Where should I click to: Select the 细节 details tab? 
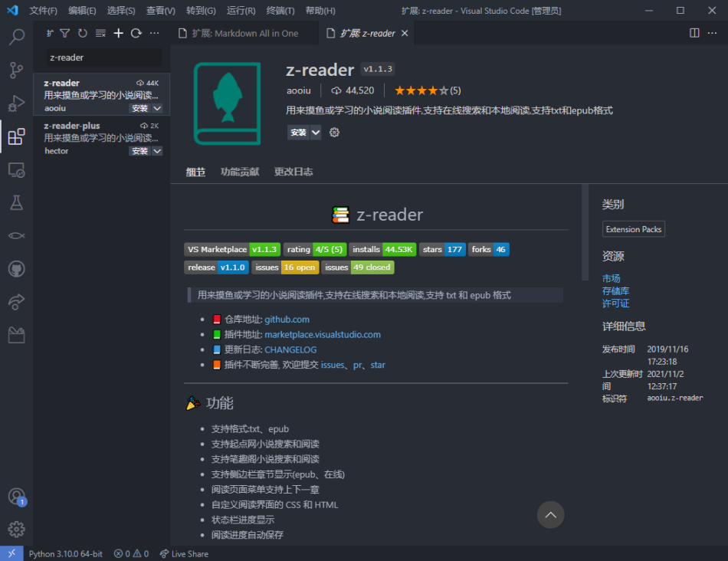pyautogui.click(x=195, y=172)
